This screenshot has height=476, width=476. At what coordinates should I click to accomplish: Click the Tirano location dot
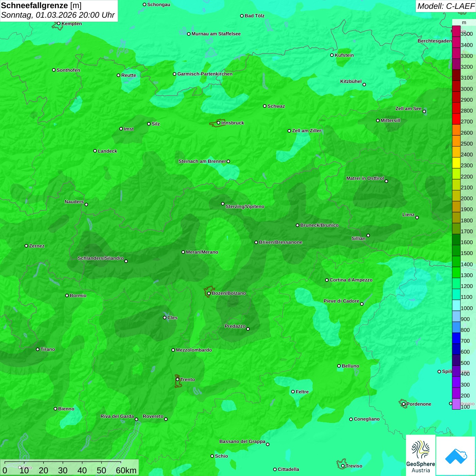tap(38, 349)
